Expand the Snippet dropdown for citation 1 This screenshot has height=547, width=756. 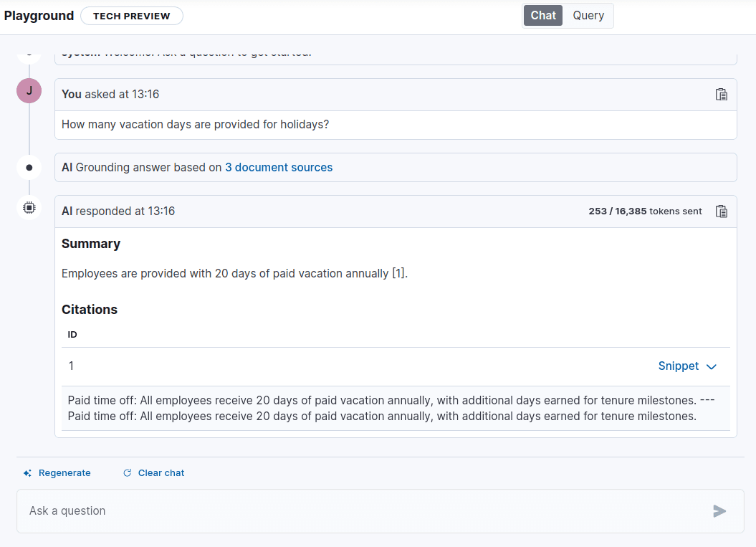tap(687, 366)
